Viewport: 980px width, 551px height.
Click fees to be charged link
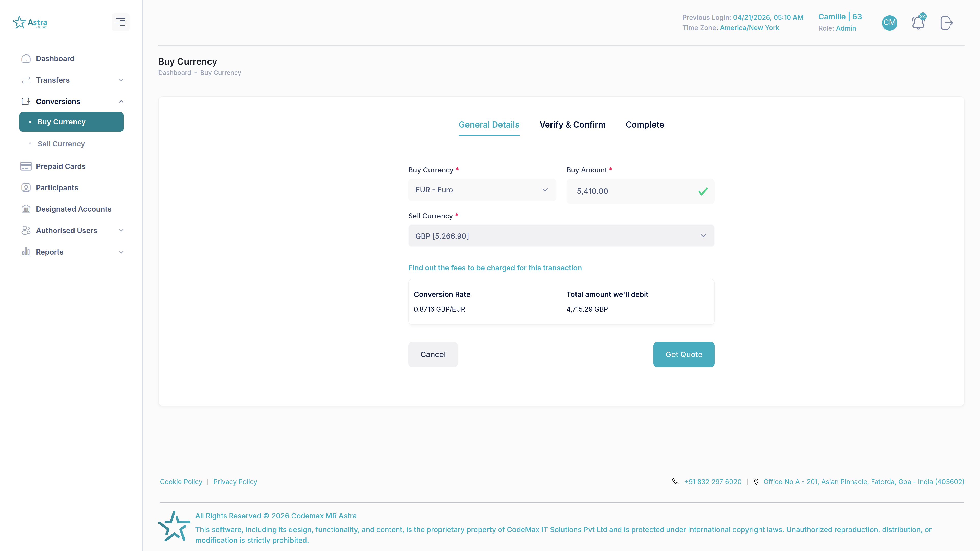tap(495, 268)
